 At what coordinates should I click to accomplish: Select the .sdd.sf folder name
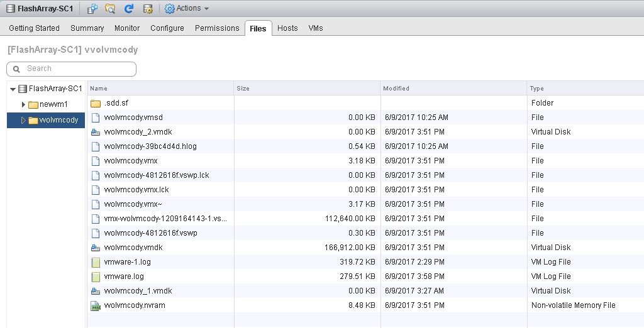coord(116,103)
